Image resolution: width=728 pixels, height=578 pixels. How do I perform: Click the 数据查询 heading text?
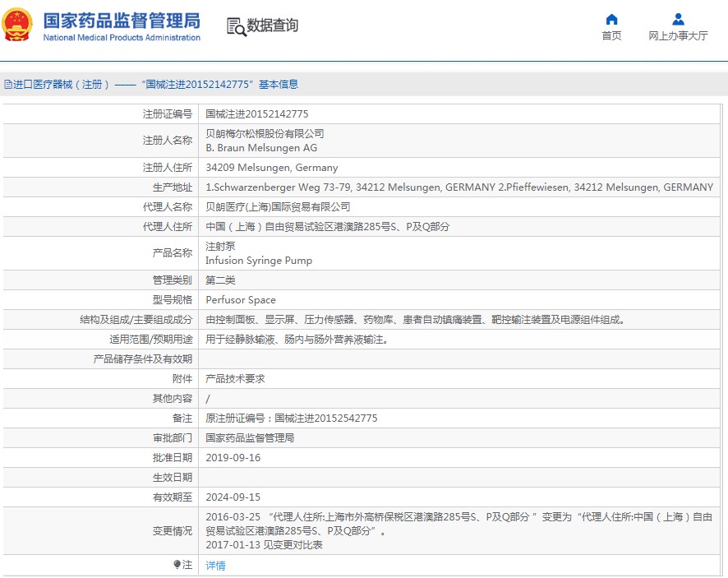pos(272,25)
